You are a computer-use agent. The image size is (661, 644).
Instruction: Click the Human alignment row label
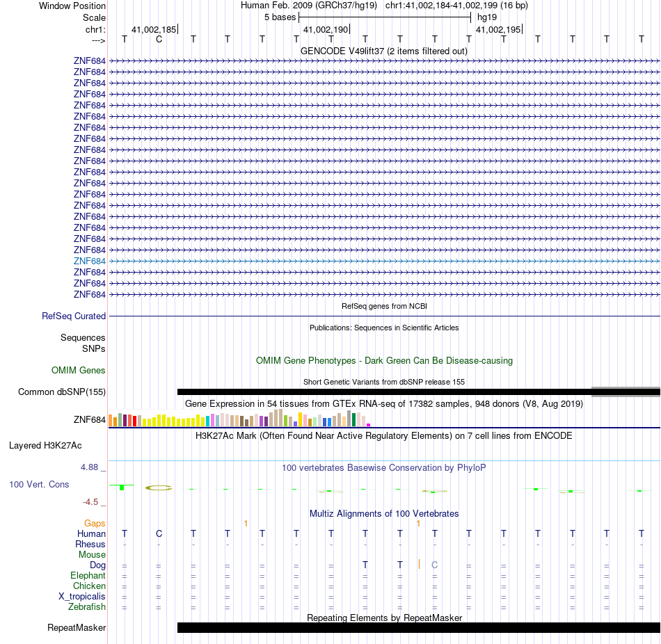click(x=91, y=534)
